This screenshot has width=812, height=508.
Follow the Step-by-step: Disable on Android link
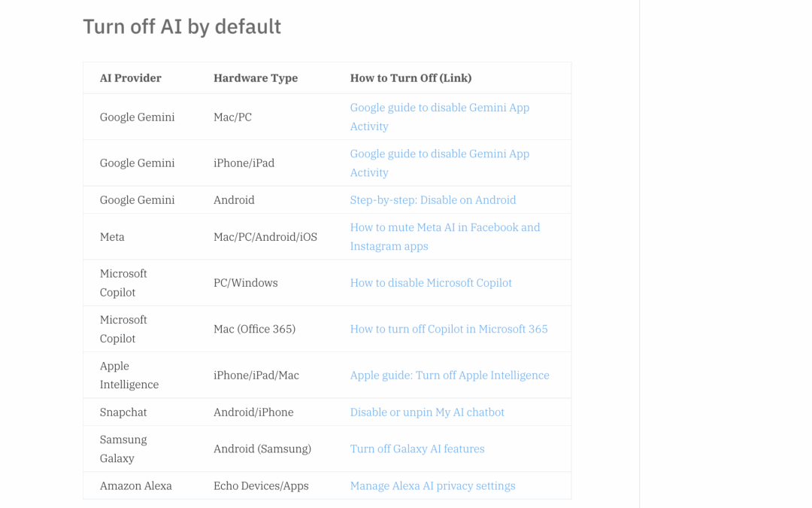pos(433,199)
